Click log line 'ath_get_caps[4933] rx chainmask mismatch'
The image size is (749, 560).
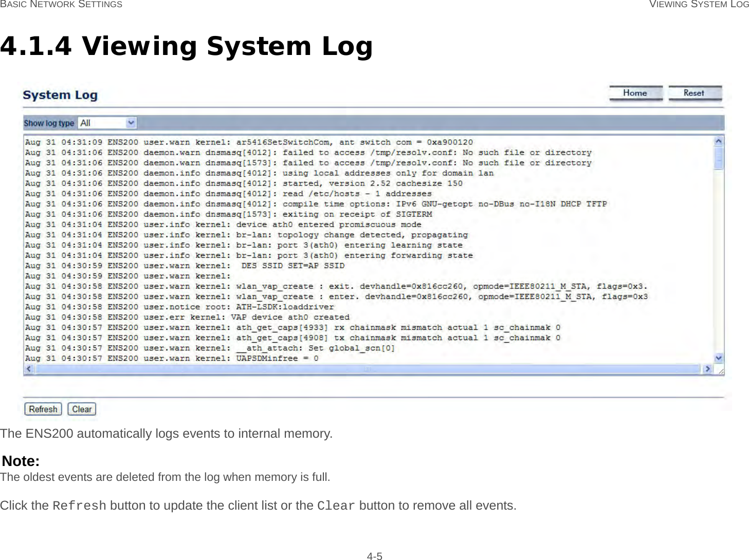[x=293, y=327]
